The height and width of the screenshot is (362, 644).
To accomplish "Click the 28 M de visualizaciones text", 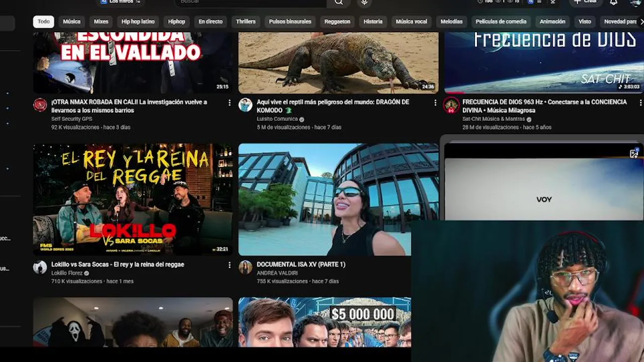I will [x=491, y=127].
